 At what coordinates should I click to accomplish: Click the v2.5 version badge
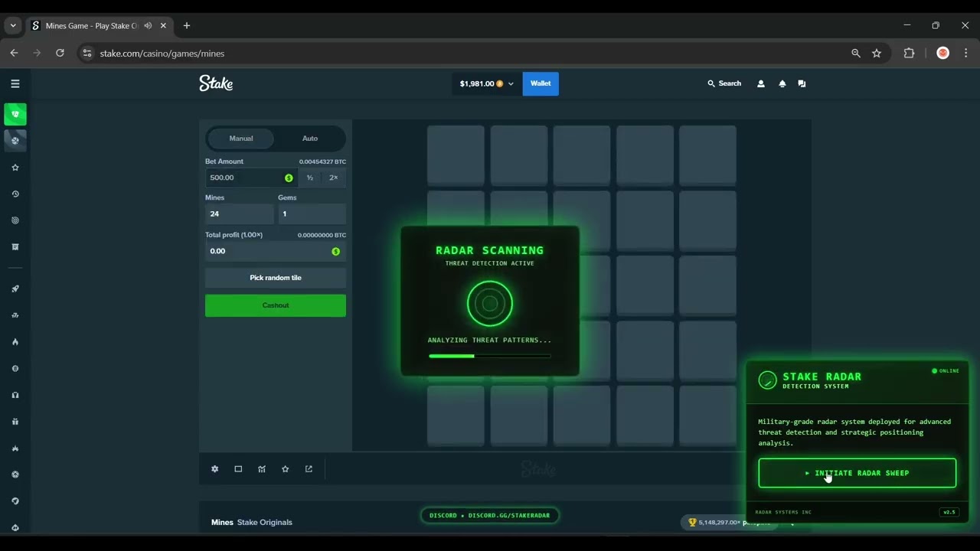pos(949,512)
